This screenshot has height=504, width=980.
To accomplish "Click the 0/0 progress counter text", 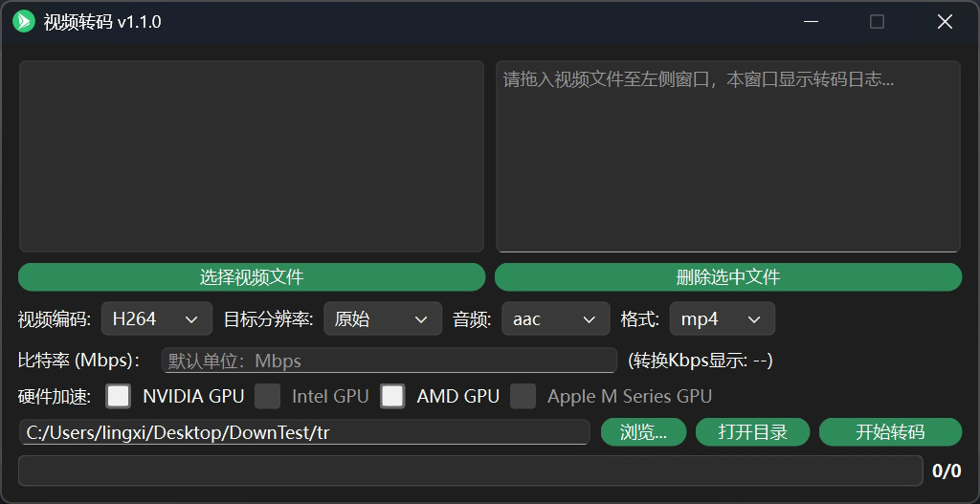I will click(x=947, y=471).
